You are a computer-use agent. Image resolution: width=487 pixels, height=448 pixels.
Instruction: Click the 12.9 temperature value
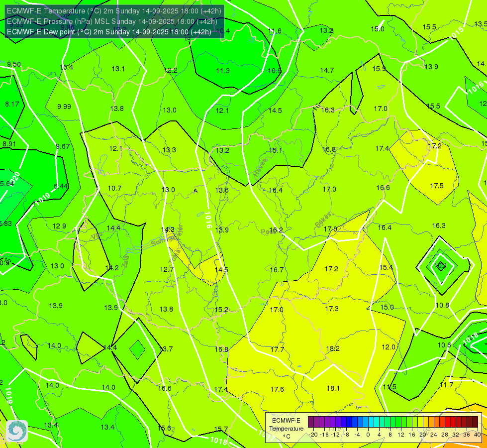tap(59, 226)
